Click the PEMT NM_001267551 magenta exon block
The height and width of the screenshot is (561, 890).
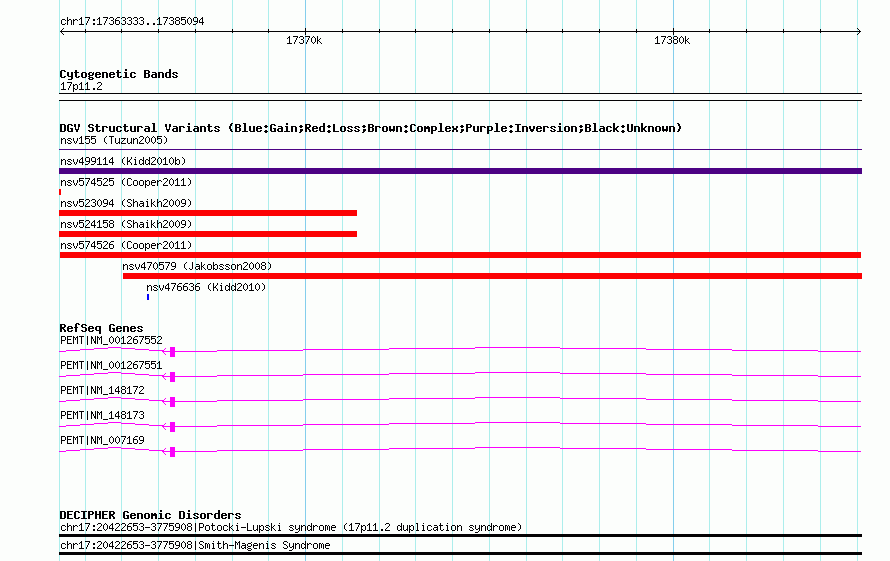pos(173,377)
